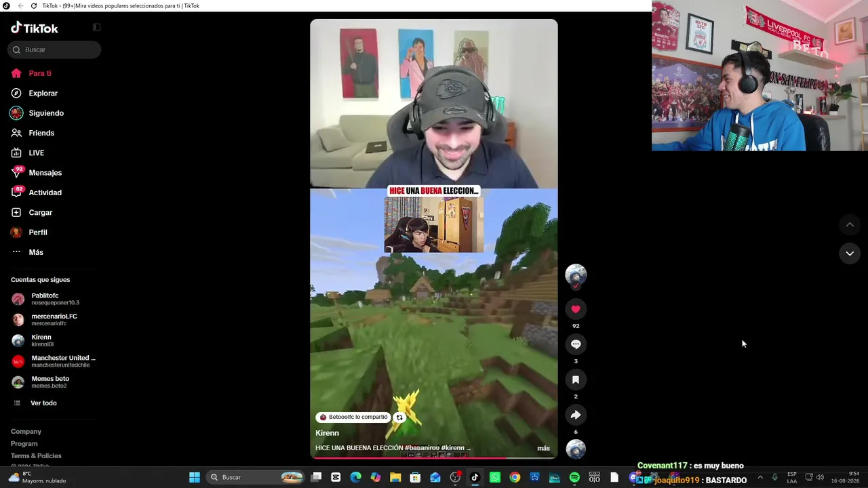Open Mensajes inbox with 92 badge
This screenshot has height=488, width=868.
45,172
